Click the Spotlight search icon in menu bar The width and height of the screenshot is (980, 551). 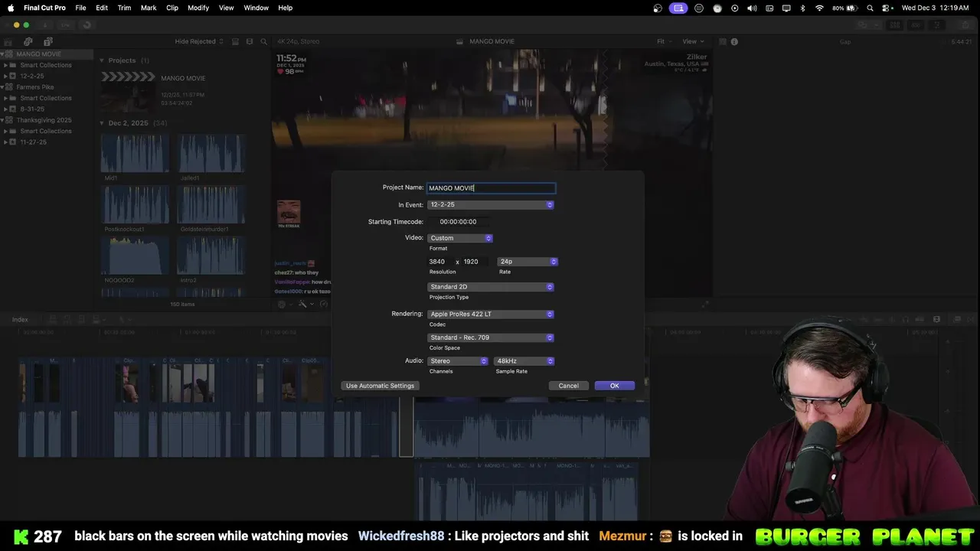tap(871, 8)
